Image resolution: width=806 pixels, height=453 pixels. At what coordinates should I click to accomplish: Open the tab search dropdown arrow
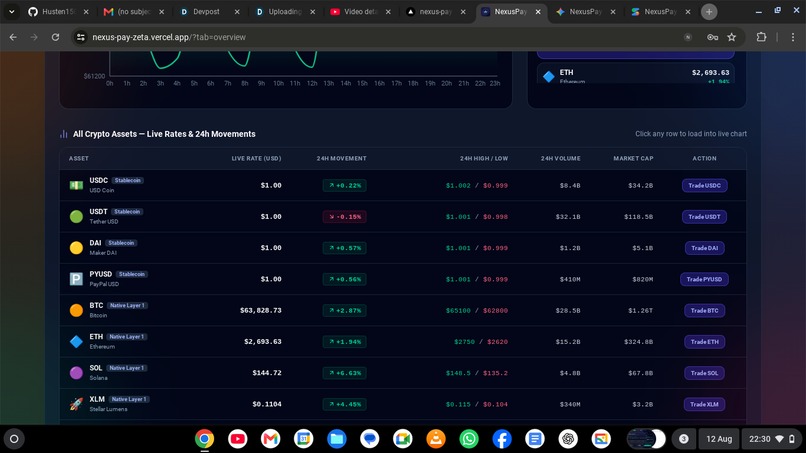pos(11,11)
